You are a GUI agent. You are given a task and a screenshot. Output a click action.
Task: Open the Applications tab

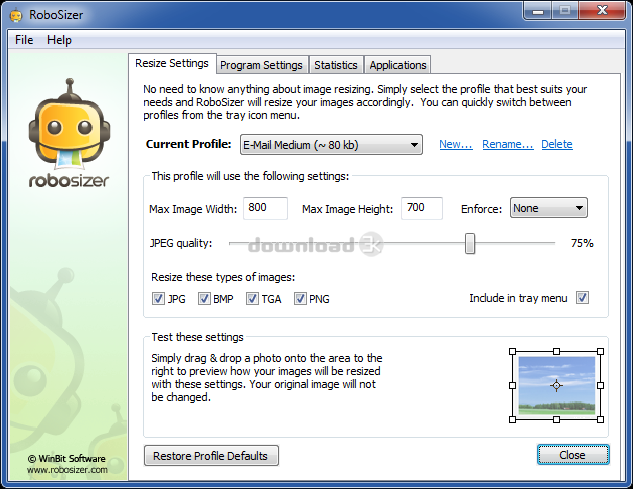pos(398,65)
